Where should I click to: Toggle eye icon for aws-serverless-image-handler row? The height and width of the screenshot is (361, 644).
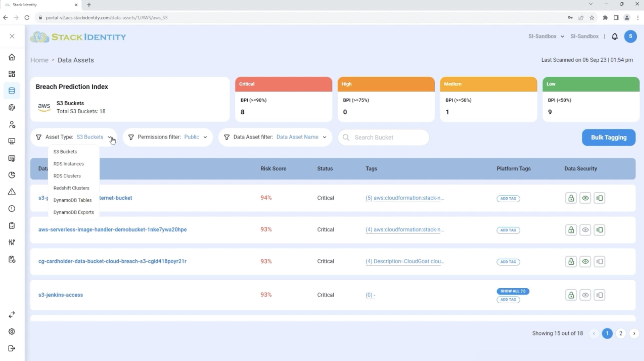click(x=585, y=230)
